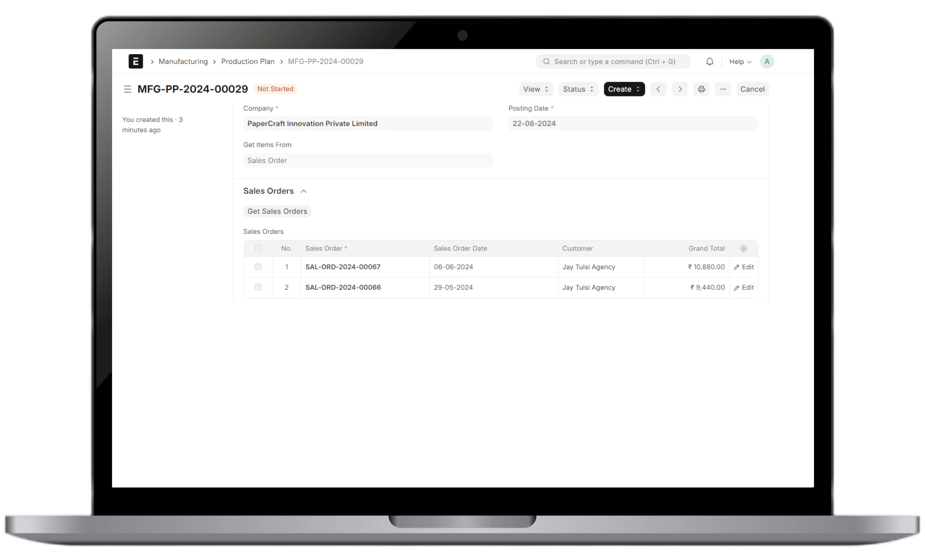
Task: Click the print document icon
Action: point(702,89)
